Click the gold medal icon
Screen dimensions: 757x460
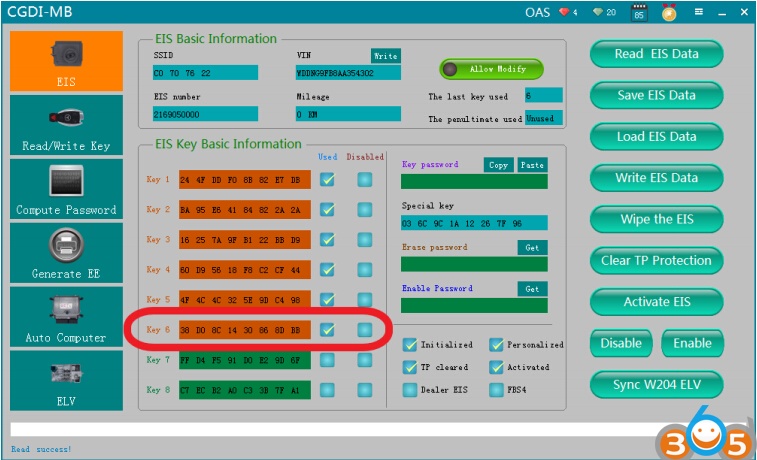[667, 12]
